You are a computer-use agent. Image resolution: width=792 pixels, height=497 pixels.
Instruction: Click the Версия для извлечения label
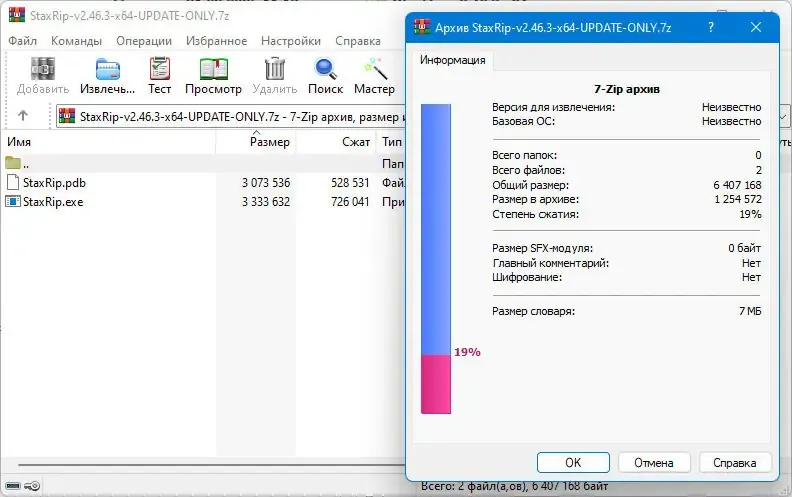pos(554,107)
